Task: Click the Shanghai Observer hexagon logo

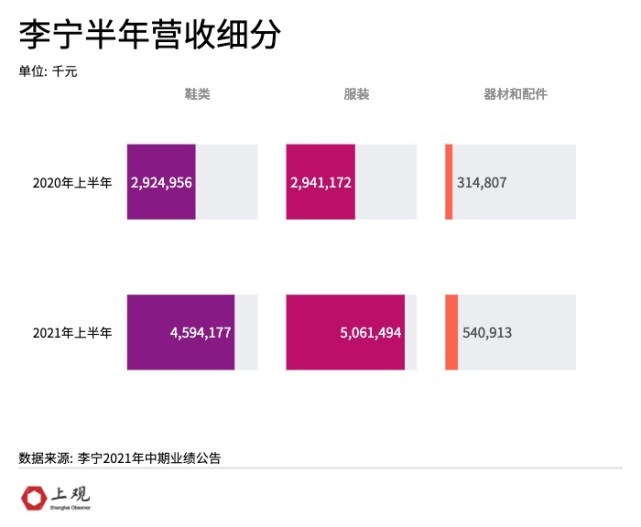Action: tap(34, 498)
